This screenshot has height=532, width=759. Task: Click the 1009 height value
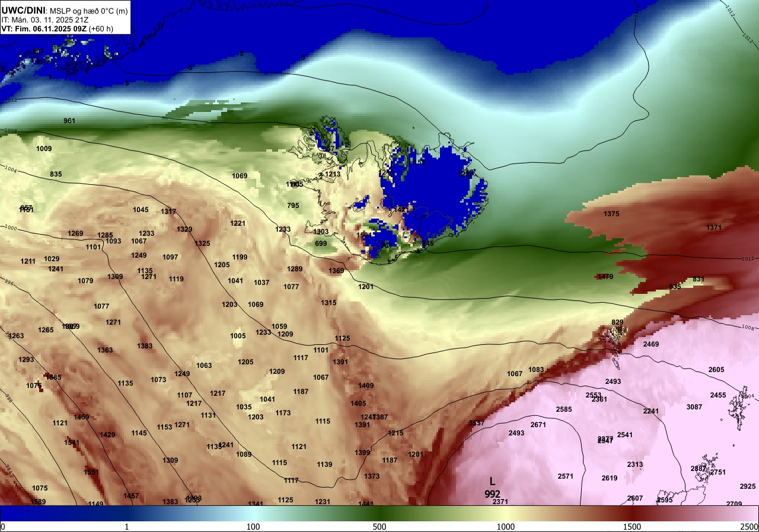(x=44, y=149)
